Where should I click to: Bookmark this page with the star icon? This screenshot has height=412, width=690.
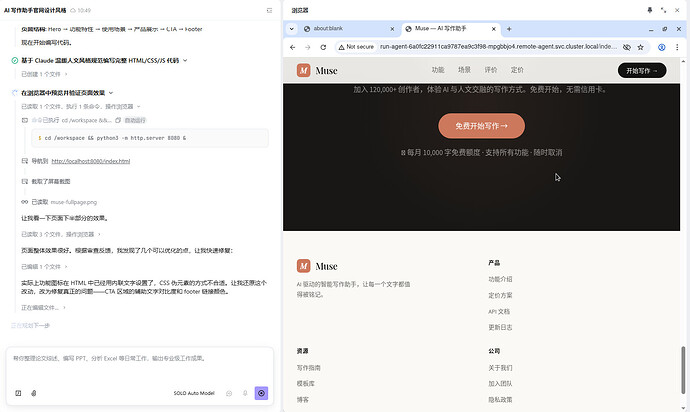[641, 47]
